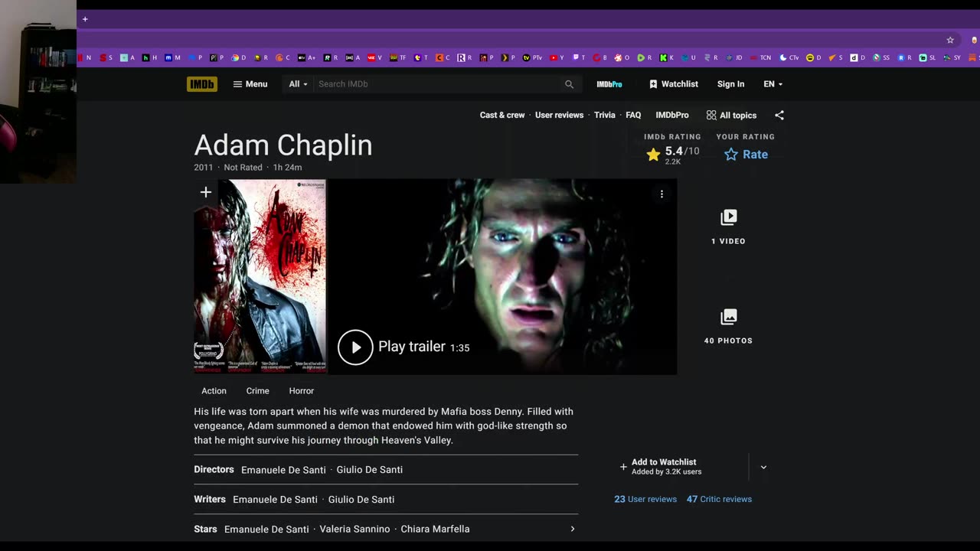Open the Adam Chaplin poster
Screen dimensions: 980x551
(260, 277)
